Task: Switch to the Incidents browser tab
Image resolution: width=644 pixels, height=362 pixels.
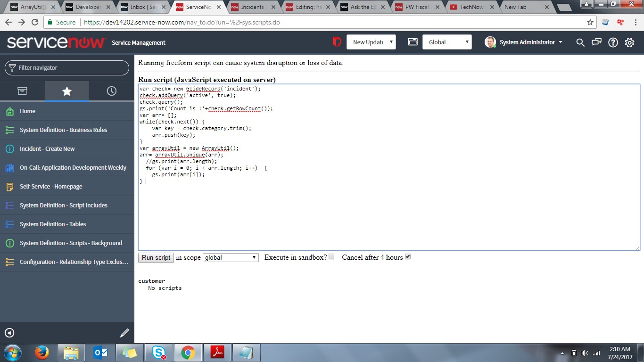Action: (x=254, y=7)
